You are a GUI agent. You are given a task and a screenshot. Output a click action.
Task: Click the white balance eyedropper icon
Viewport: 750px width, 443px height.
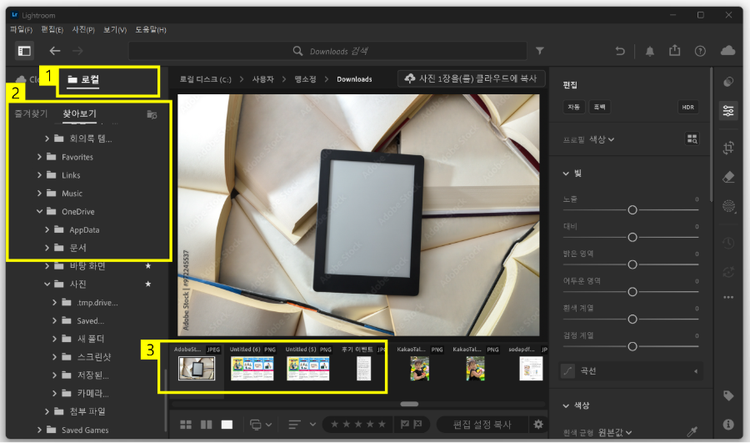pyautogui.click(x=692, y=432)
